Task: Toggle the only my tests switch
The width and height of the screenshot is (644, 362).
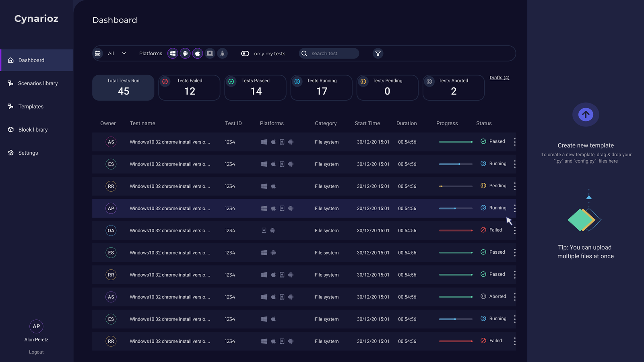Action: tap(245, 53)
